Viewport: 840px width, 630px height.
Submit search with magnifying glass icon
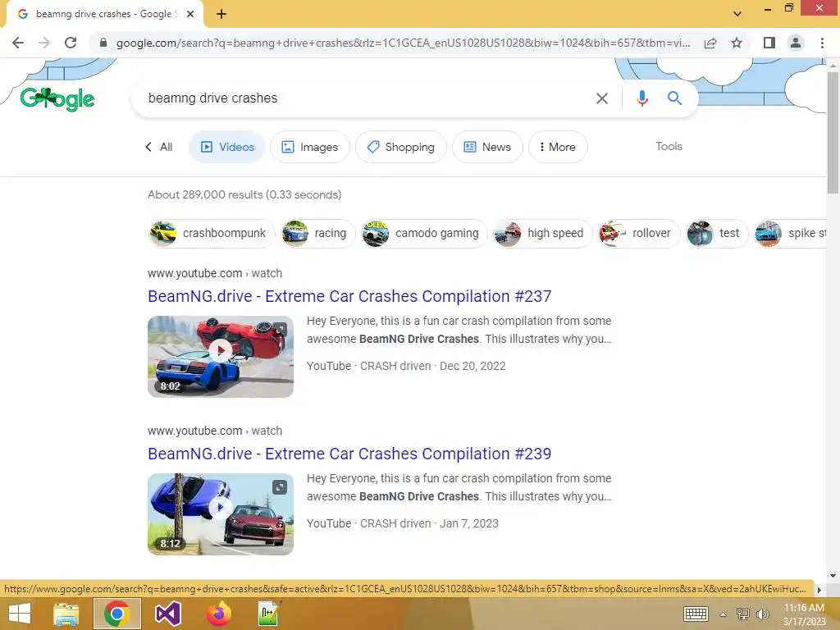tap(674, 98)
